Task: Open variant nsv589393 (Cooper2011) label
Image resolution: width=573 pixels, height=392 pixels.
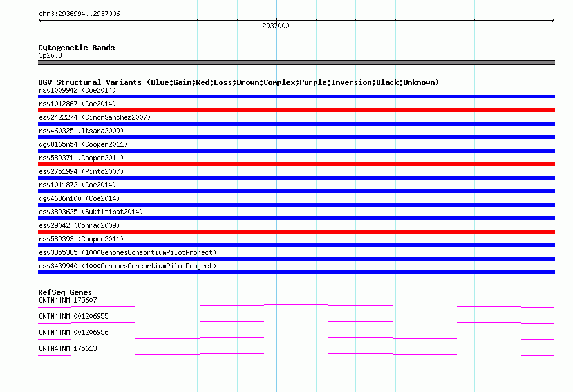Action: (81, 239)
